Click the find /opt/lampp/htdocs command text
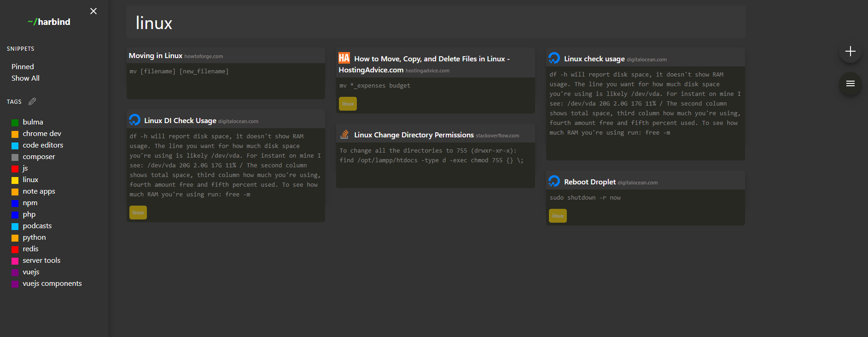The height and width of the screenshot is (337, 868). click(x=431, y=160)
